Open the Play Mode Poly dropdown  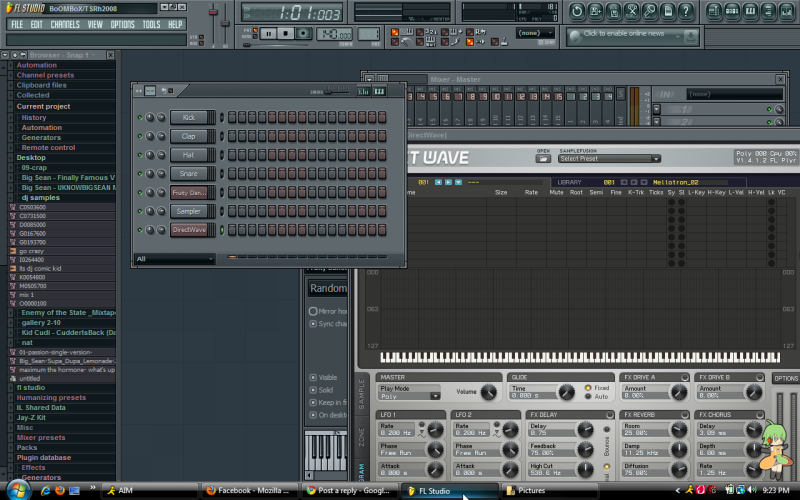point(409,396)
